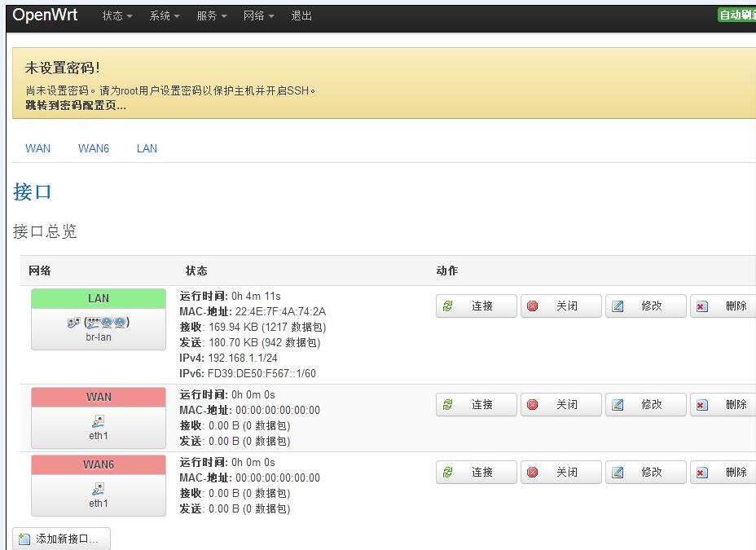
Task: Click the green reconnect icon for LAN
Action: click(x=447, y=306)
